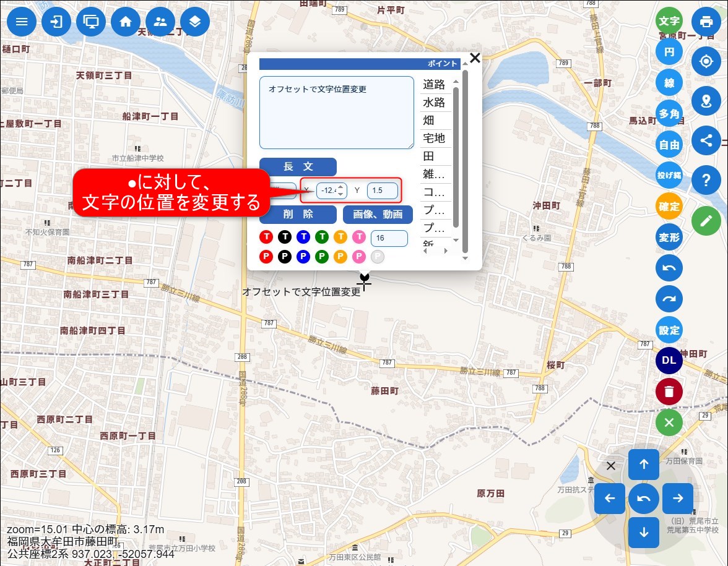Image resolution: width=728 pixels, height=566 pixels.
Task: Center map on current location target icon
Action: (x=706, y=61)
